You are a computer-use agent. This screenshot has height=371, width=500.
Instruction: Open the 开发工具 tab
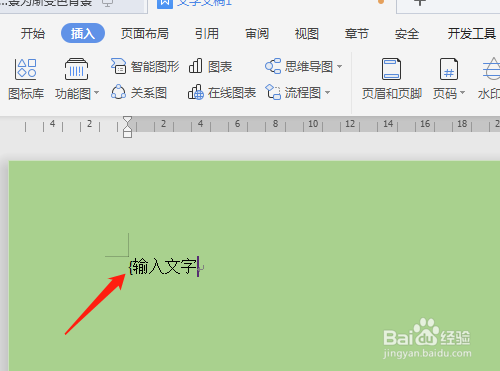[472, 34]
